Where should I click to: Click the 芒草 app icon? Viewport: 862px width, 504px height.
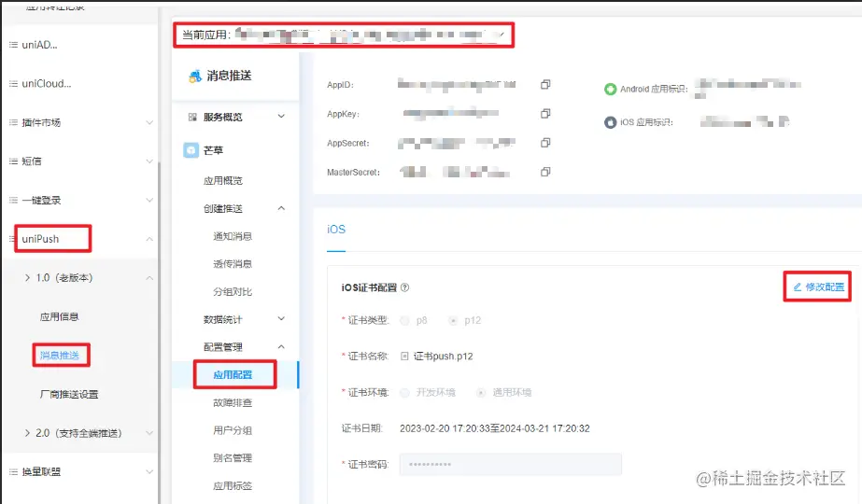pyautogui.click(x=191, y=150)
